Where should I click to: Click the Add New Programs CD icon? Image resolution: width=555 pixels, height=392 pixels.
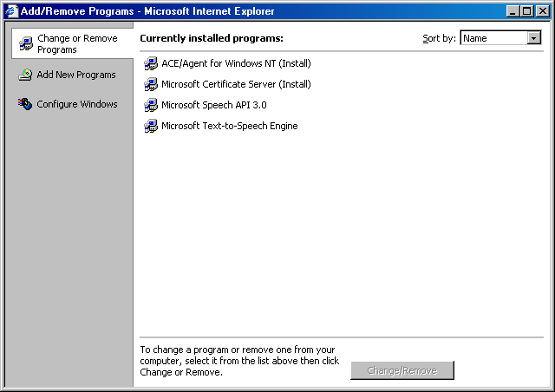pos(25,75)
